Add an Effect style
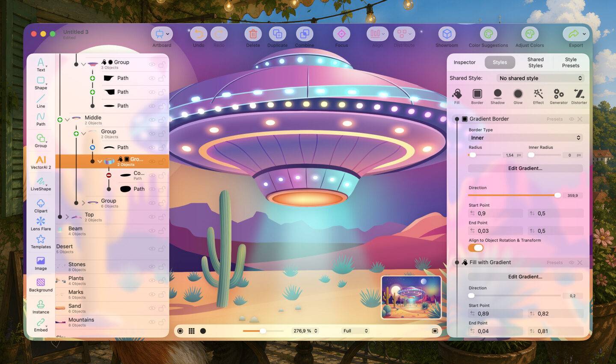The height and width of the screenshot is (364, 616). [538, 96]
